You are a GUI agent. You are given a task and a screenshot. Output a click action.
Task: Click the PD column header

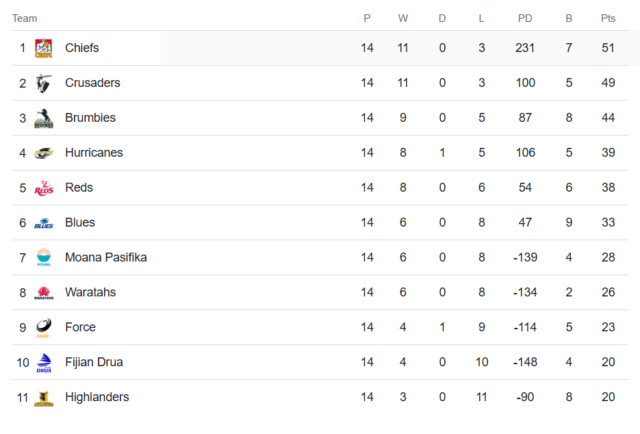pyautogui.click(x=525, y=18)
